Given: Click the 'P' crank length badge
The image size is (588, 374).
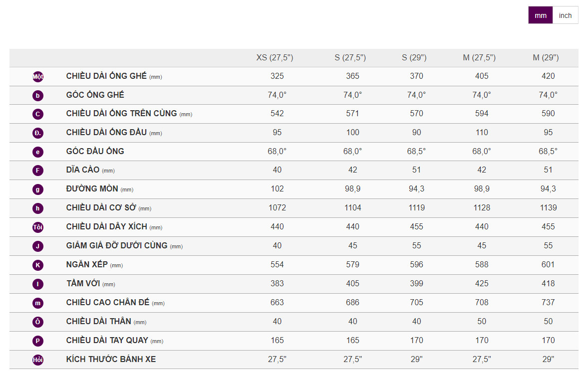Looking at the screenshot, I should coord(38,341).
